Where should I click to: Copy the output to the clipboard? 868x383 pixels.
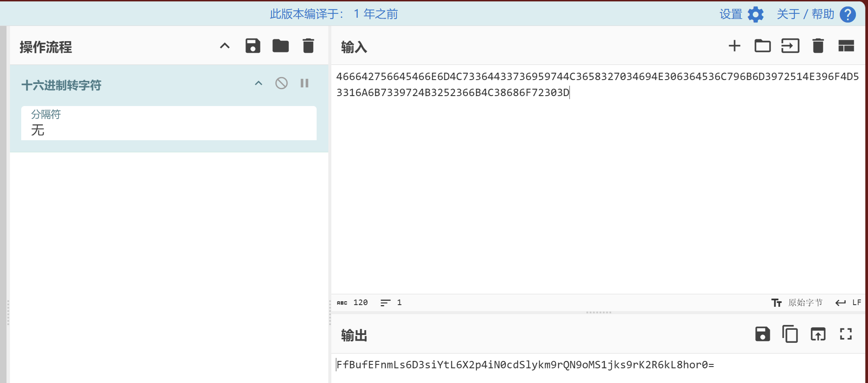click(790, 334)
